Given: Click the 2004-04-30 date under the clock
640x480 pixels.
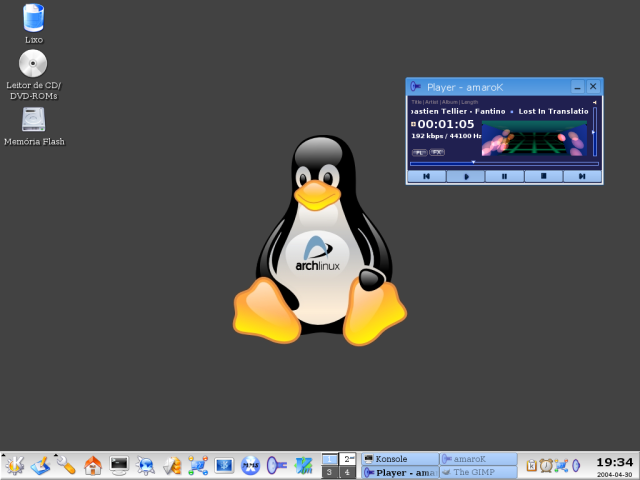Looking at the screenshot, I should point(614,475).
